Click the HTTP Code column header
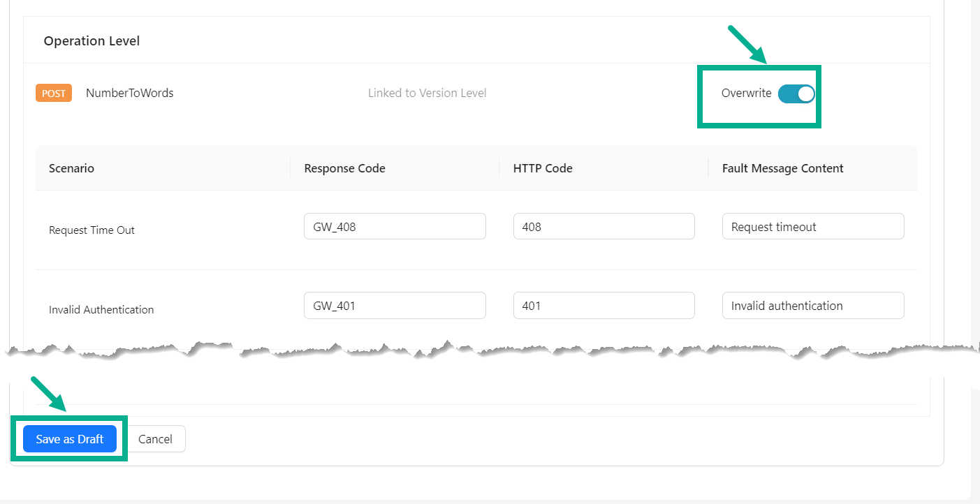 coord(542,168)
